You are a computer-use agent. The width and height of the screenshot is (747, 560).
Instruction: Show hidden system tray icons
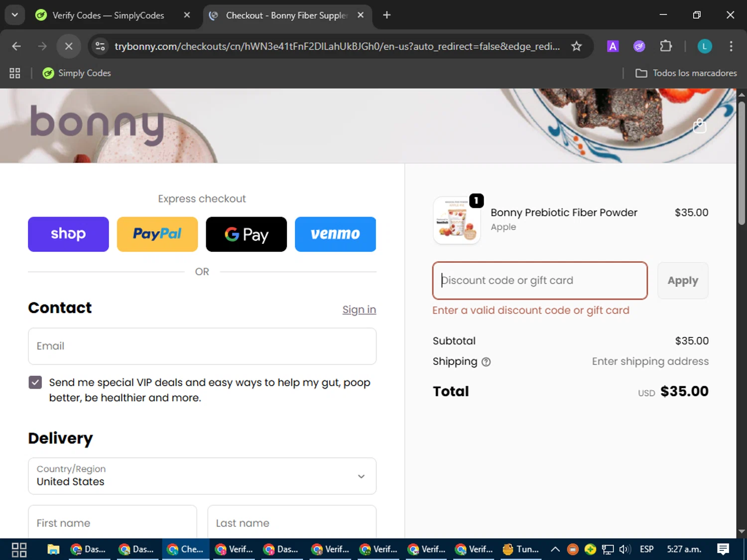555,550
